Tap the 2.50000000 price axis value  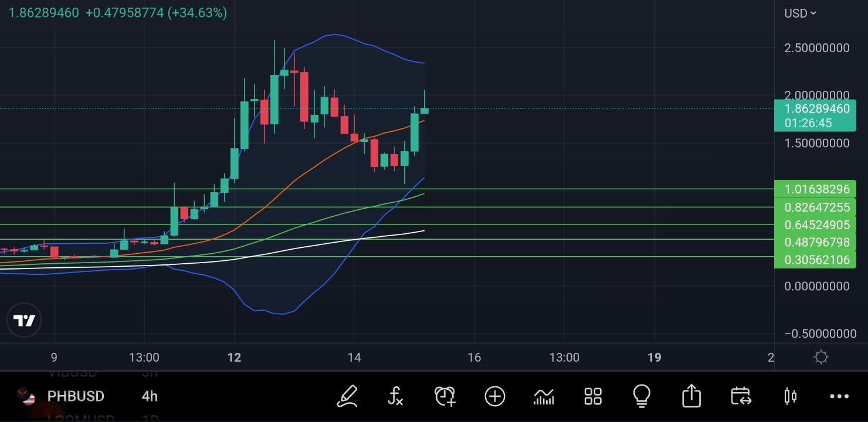(x=816, y=48)
